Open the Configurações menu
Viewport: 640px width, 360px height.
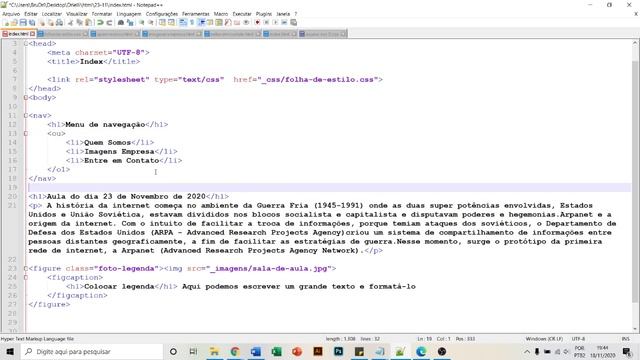[x=162, y=14]
